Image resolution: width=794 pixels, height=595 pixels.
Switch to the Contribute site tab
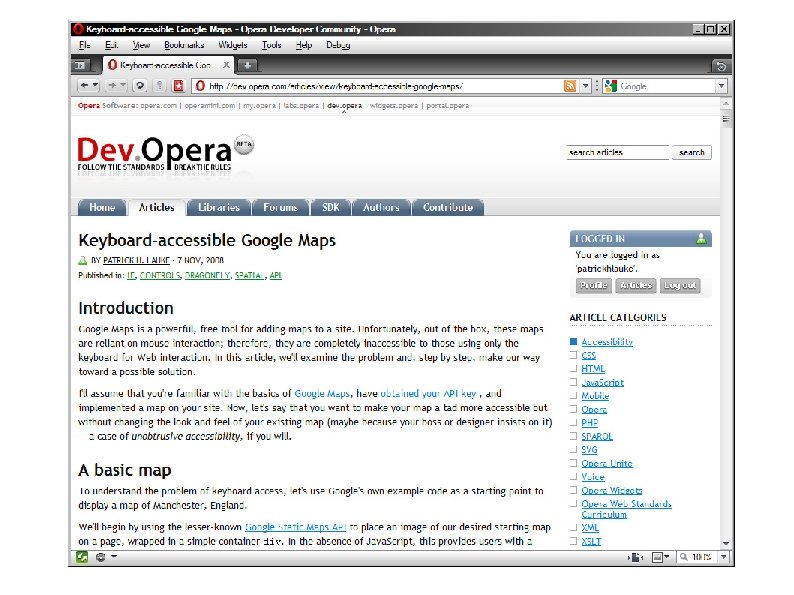pos(448,208)
